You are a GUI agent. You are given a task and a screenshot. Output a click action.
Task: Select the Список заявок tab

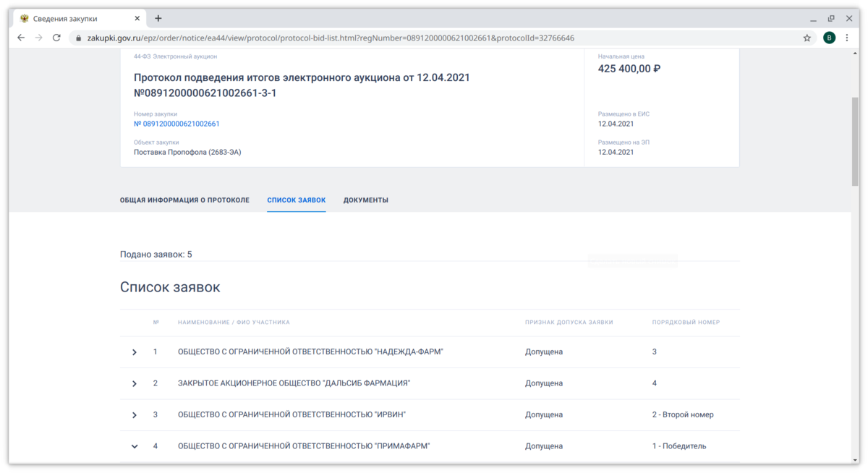[x=297, y=200]
